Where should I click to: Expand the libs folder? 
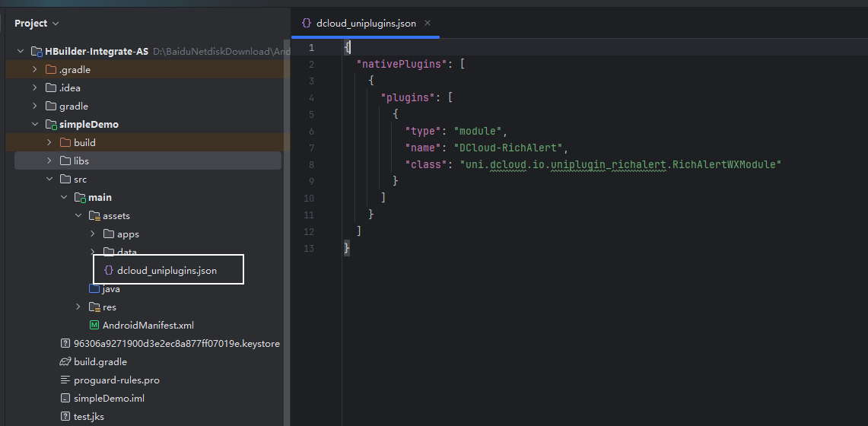pyautogui.click(x=49, y=161)
